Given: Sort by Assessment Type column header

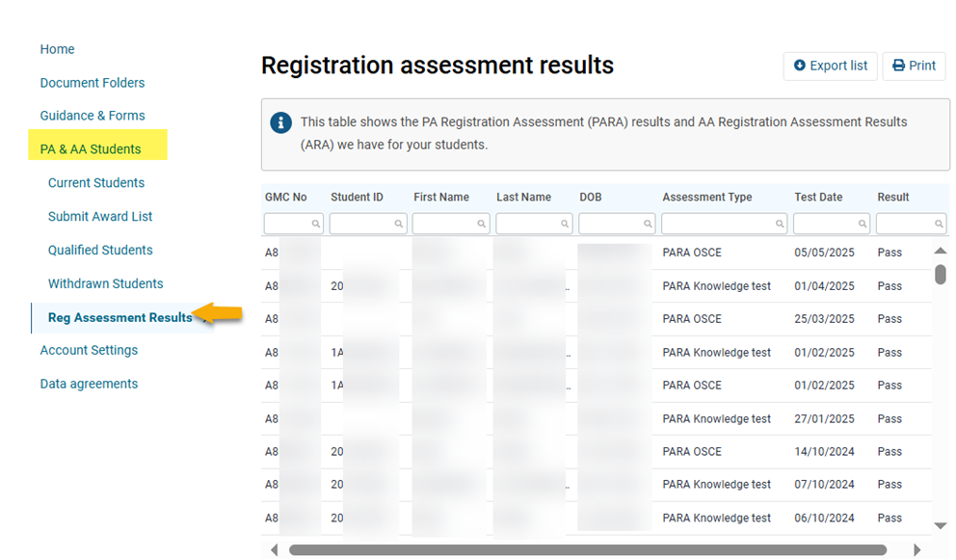Looking at the screenshot, I should click(707, 197).
